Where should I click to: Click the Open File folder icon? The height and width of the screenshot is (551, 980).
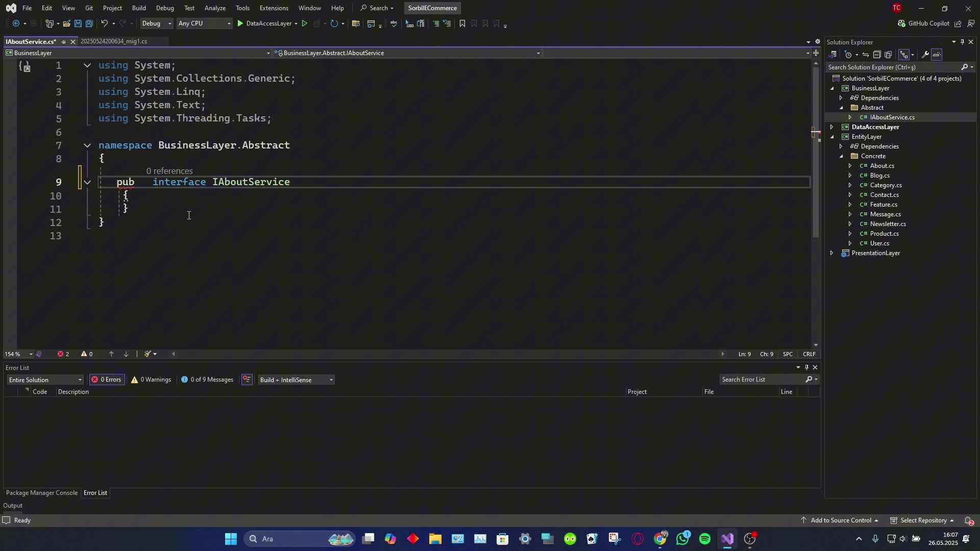66,23
